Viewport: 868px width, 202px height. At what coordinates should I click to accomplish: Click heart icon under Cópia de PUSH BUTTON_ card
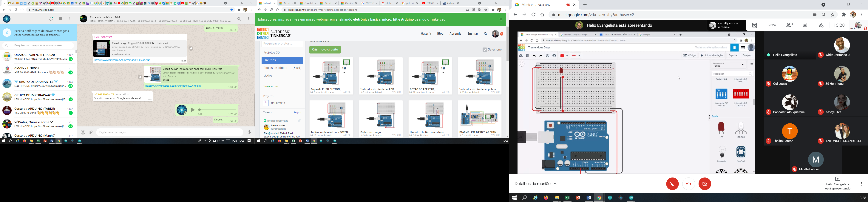(x=345, y=92)
